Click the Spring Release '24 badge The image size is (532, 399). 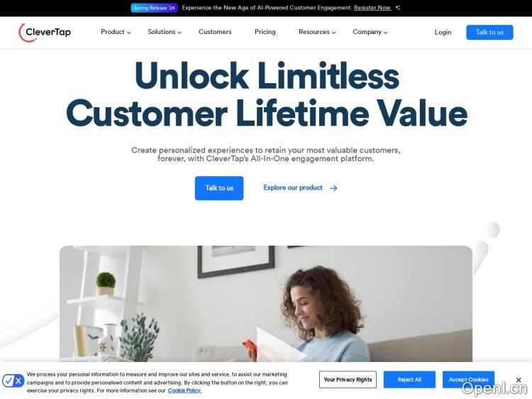tap(155, 8)
